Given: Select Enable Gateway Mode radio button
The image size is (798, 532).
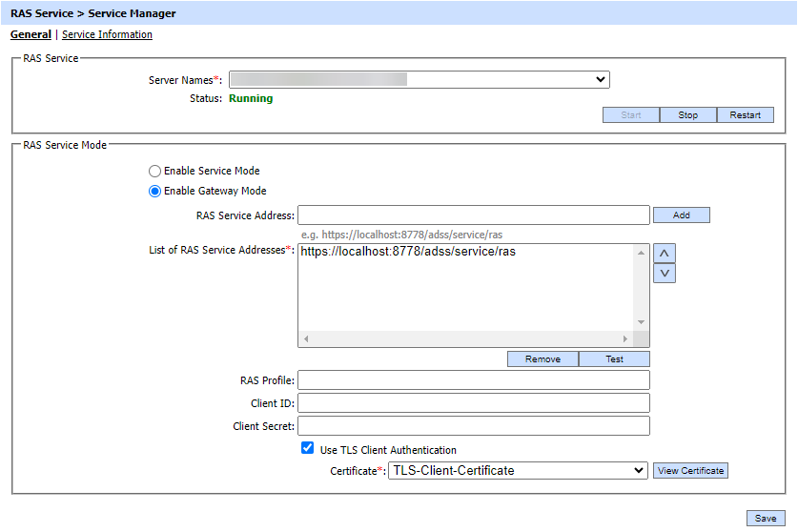Looking at the screenshot, I should point(155,191).
